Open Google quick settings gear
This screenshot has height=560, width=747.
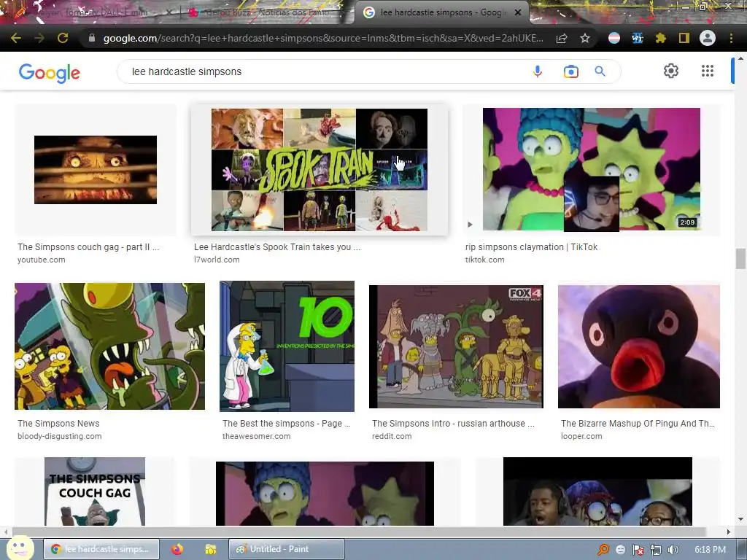671,71
